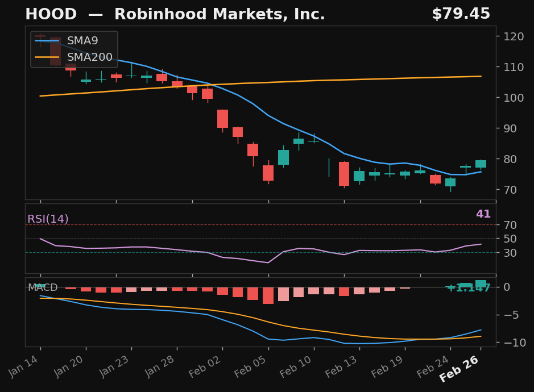The image size is (534, 392).
Task: Click the Robinhood Markets, Inc. company name
Action: coord(220,14)
